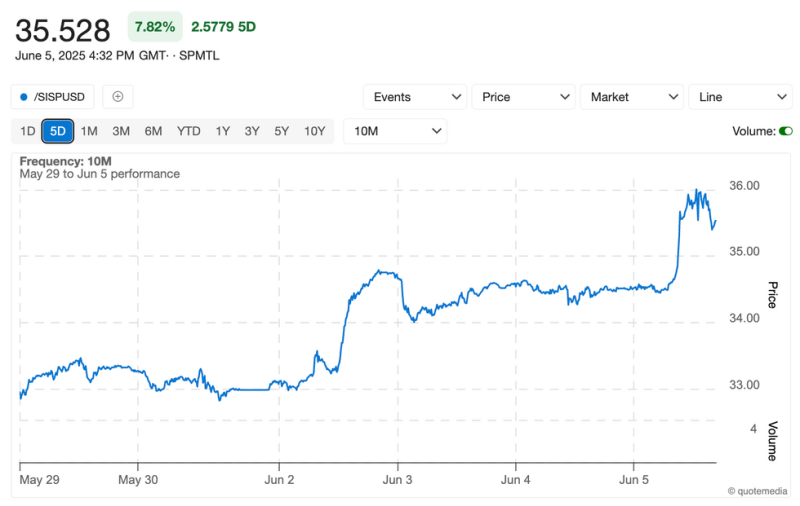
Task: Switch to the YTD range tab
Action: (x=188, y=131)
